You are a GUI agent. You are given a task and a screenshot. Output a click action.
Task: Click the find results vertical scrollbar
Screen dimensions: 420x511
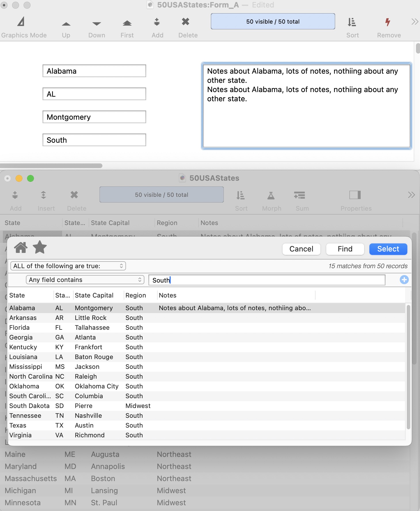[408, 367]
